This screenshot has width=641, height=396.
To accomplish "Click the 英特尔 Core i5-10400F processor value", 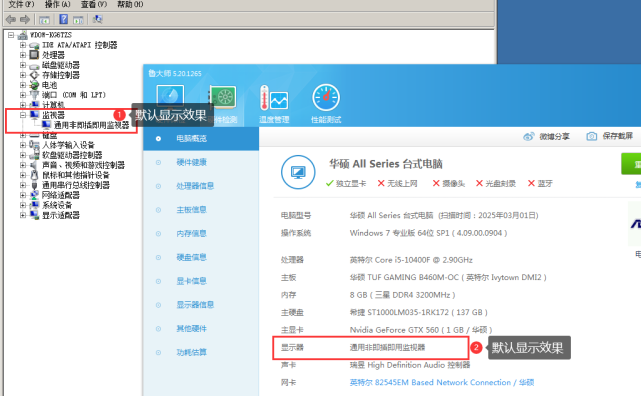I will (411, 260).
